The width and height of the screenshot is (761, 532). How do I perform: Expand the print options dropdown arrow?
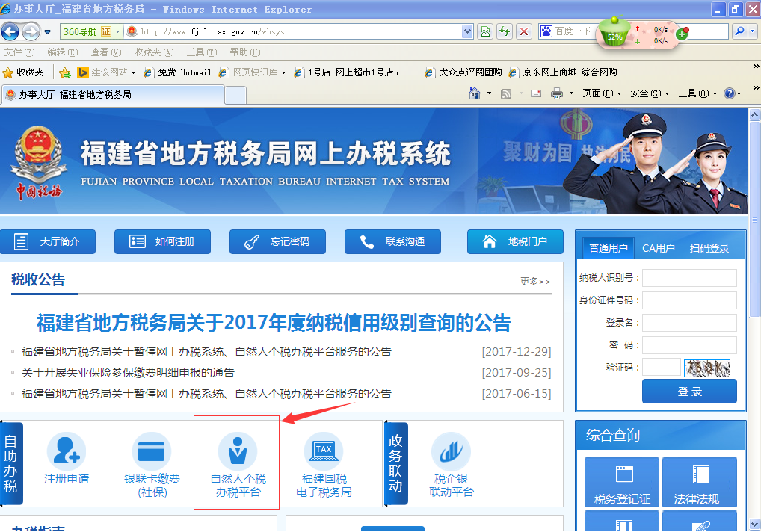571,93
